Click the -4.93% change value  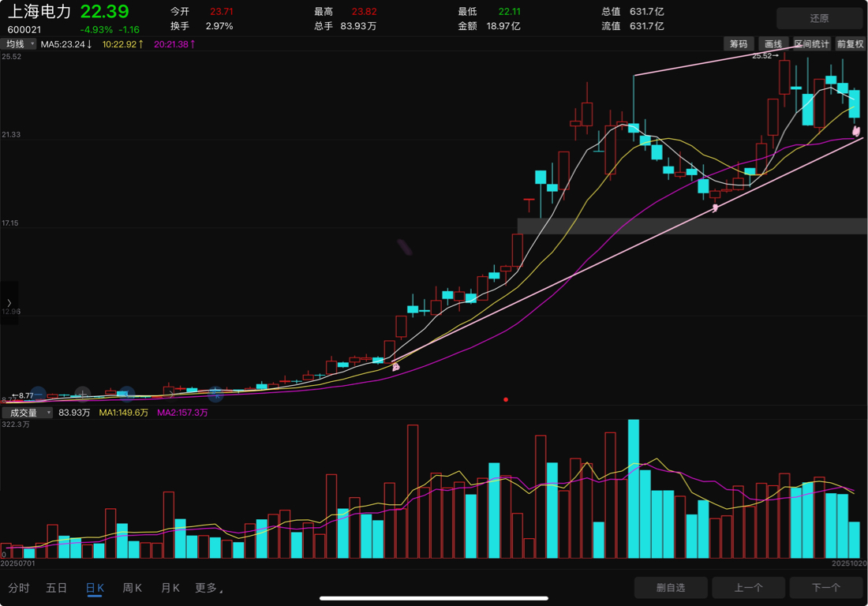click(96, 29)
